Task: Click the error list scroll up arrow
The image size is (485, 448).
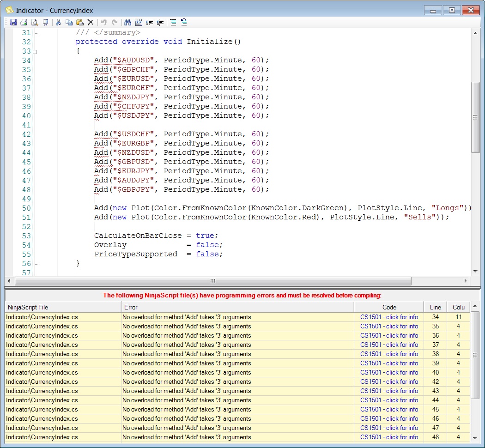Action: point(475,306)
